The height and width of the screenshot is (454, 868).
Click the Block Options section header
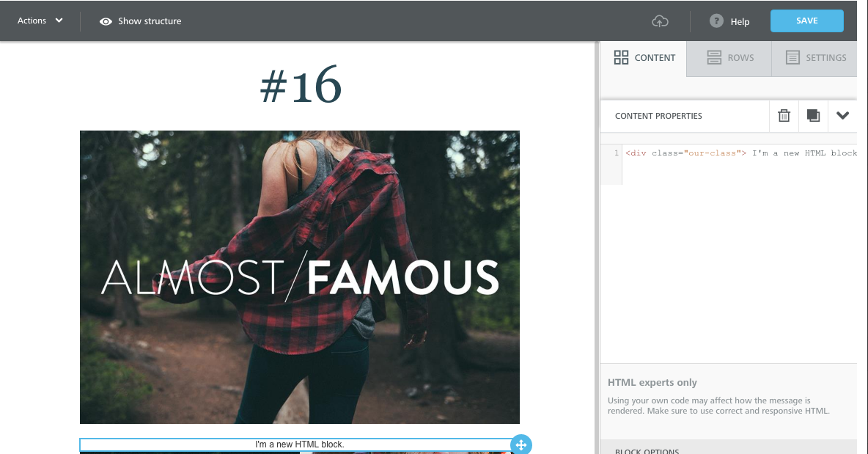point(729,448)
